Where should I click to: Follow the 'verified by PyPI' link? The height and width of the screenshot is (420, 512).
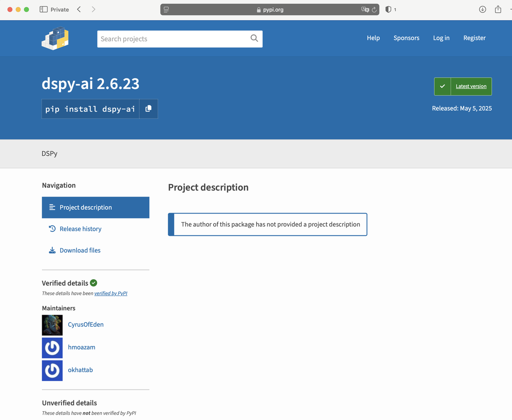pyautogui.click(x=111, y=293)
